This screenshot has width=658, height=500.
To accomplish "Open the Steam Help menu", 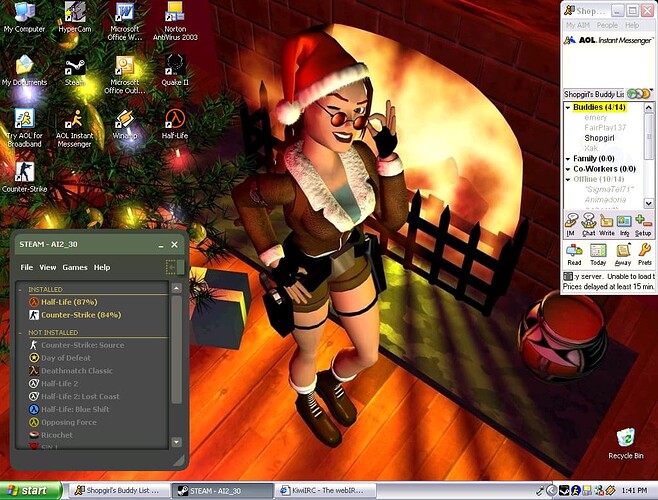I will click(x=102, y=267).
